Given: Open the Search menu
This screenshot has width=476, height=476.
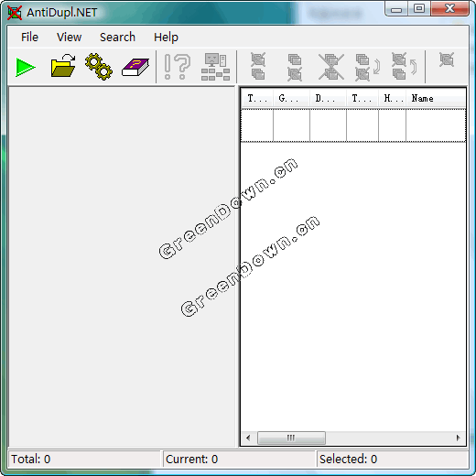Looking at the screenshot, I should click(117, 38).
